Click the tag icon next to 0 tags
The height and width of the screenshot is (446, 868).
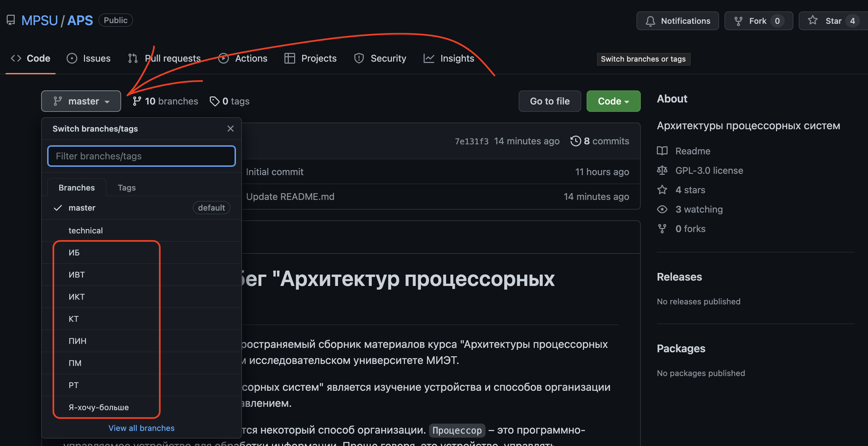(214, 101)
